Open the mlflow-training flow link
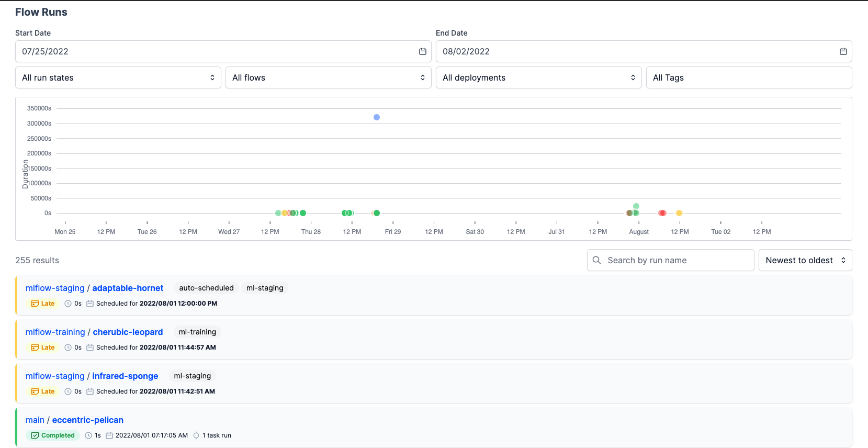This screenshot has height=448, width=868. pos(55,332)
